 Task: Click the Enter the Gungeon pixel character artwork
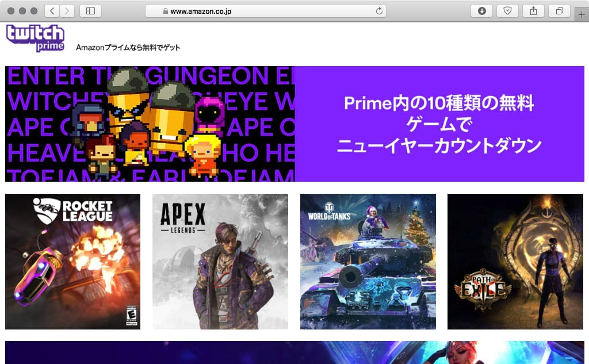tap(150, 124)
